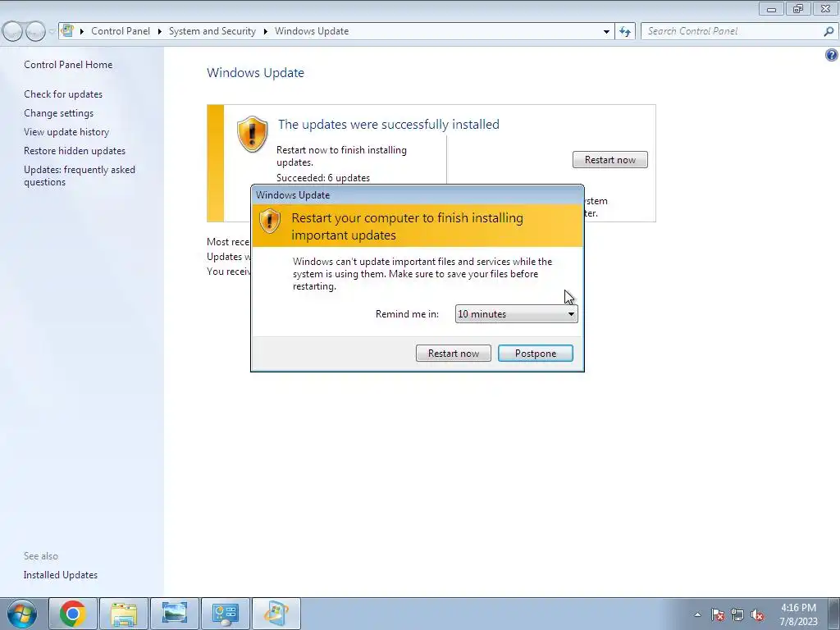Click the Back navigation button
Image resolution: width=840 pixels, height=630 pixels.
12,31
